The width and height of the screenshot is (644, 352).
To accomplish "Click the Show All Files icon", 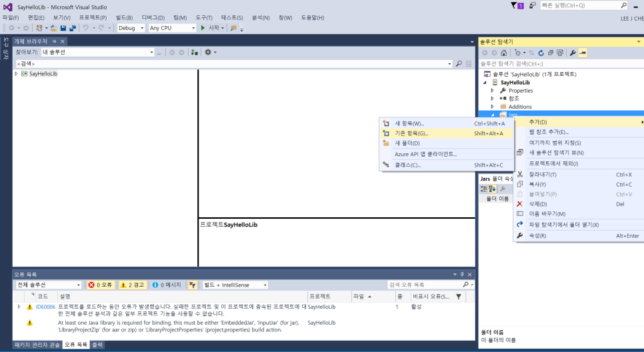I will click(560, 53).
